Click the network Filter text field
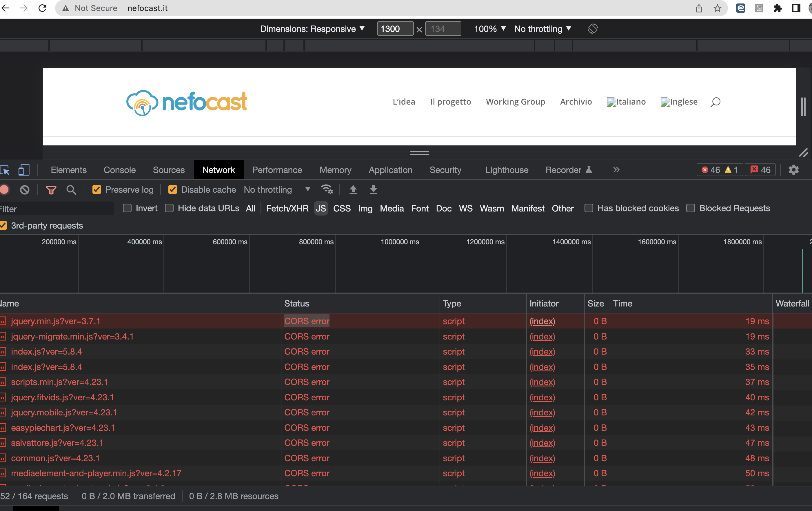 (57, 209)
